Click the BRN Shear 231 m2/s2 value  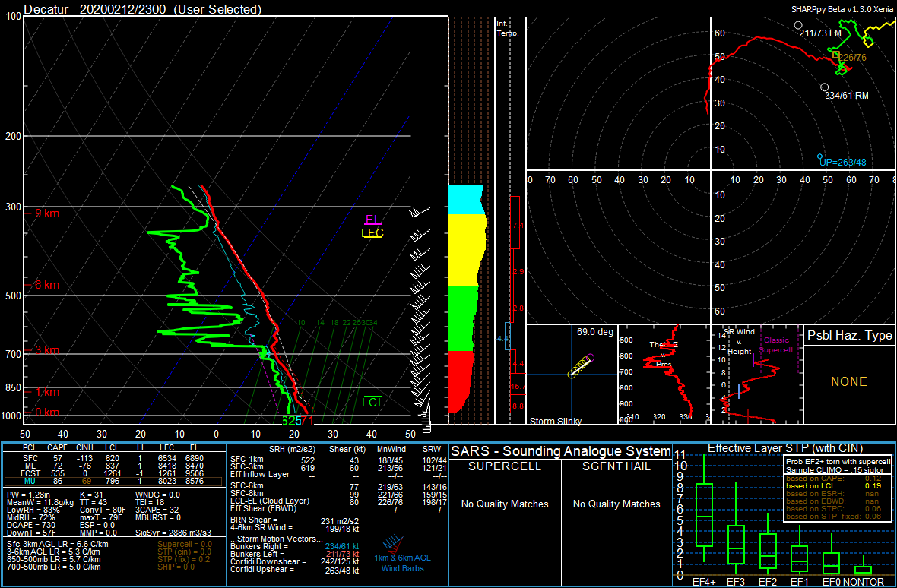point(340,520)
